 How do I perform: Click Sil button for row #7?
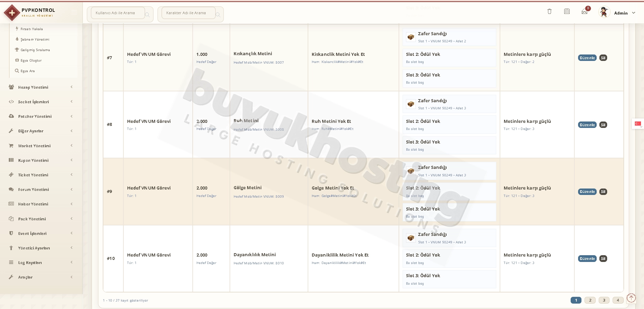(603, 58)
